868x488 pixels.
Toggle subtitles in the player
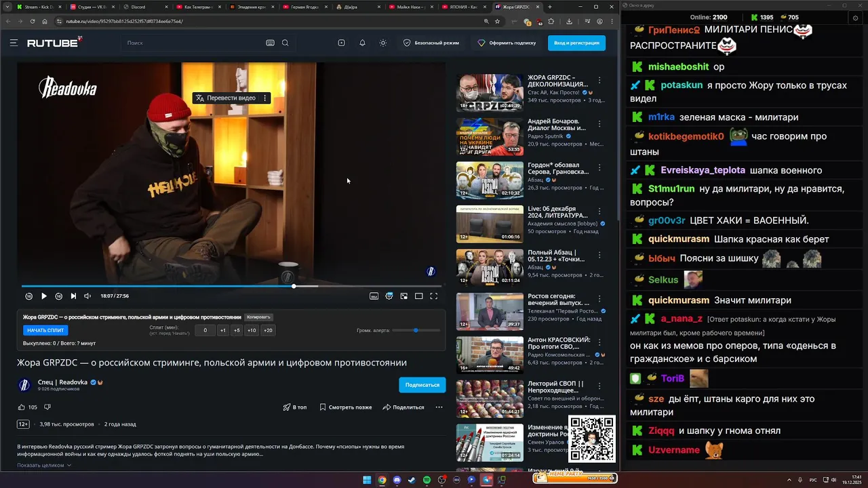pos(374,296)
